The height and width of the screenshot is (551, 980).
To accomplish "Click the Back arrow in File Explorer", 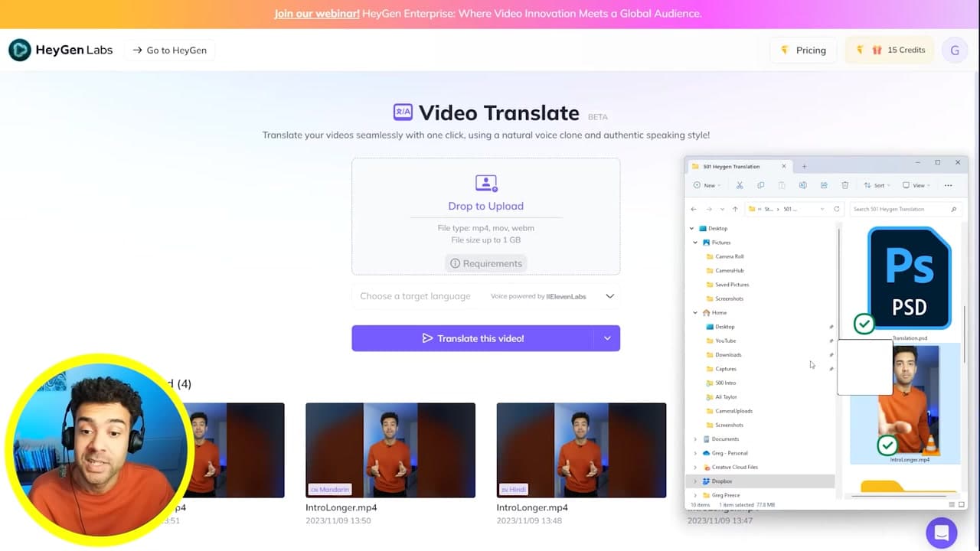I will pyautogui.click(x=694, y=209).
